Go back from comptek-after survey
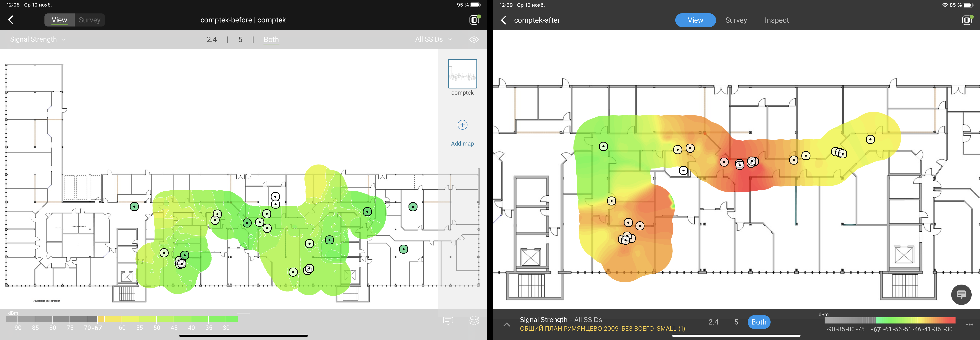 [504, 20]
